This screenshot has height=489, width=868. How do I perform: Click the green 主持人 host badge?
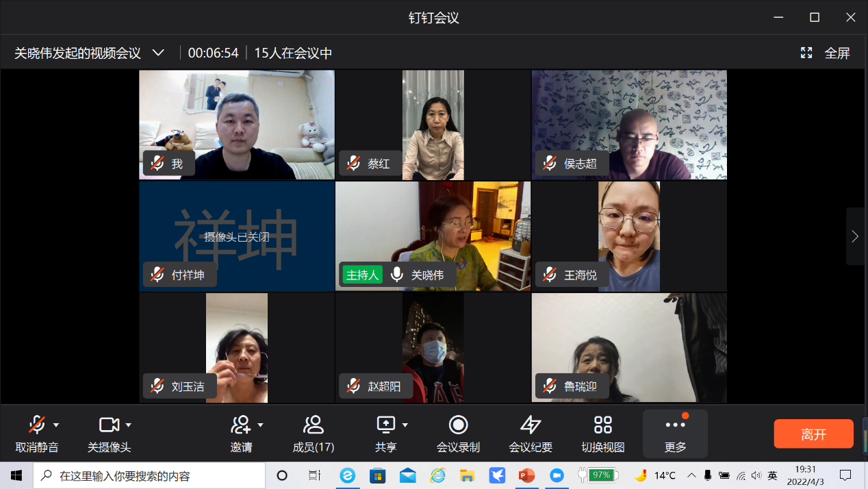pyautogui.click(x=362, y=275)
